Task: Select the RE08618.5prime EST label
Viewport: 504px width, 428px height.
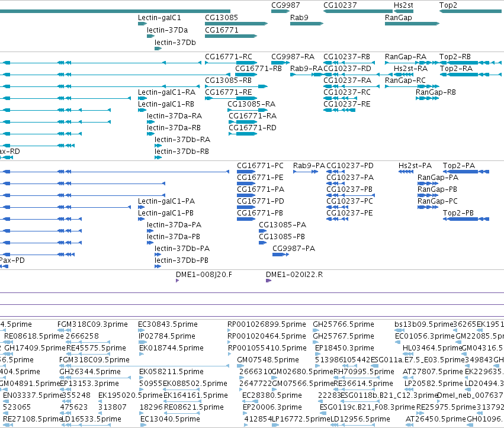Action: [34, 337]
